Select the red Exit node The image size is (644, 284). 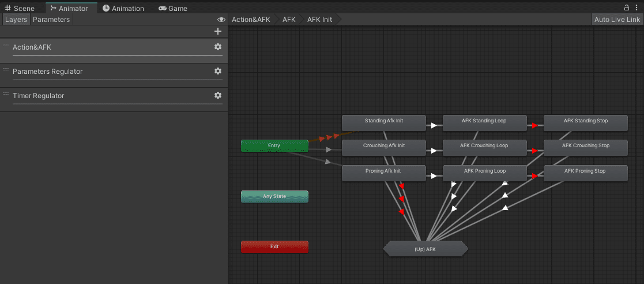pos(274,247)
